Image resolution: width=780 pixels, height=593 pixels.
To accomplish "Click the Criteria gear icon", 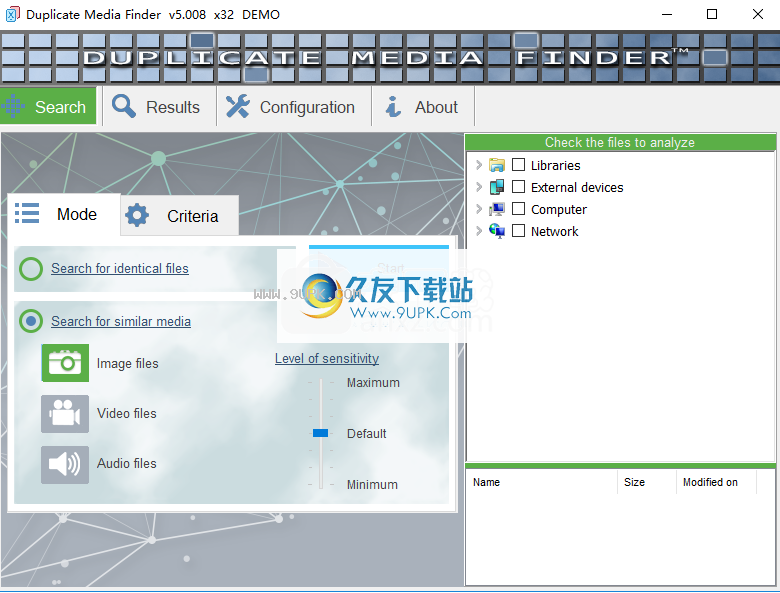I will 137,215.
